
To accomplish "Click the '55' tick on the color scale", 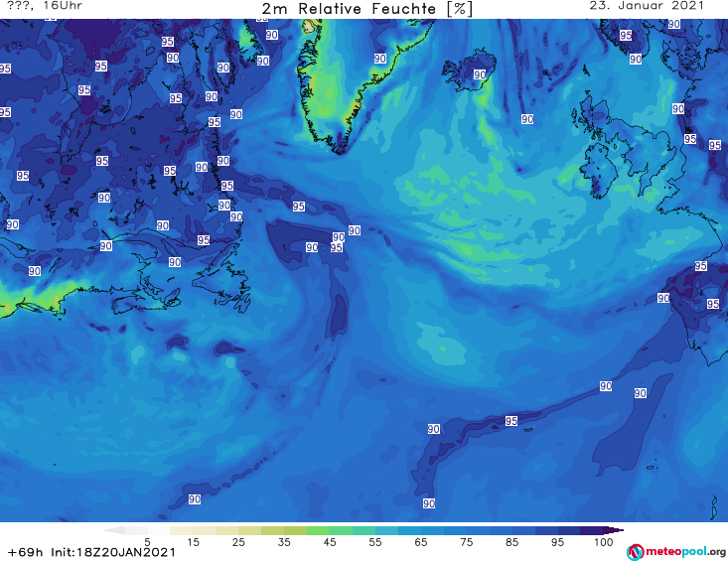I will (x=375, y=542).
